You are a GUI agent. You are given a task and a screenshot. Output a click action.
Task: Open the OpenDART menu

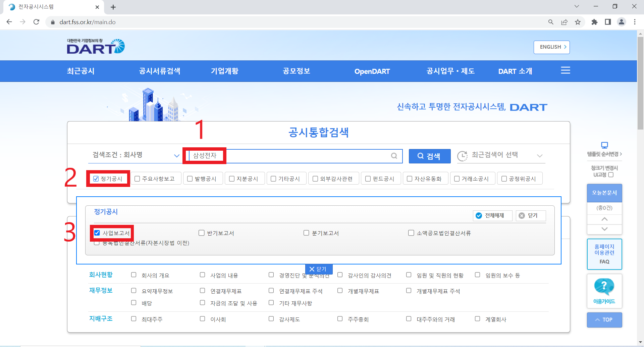pyautogui.click(x=372, y=71)
